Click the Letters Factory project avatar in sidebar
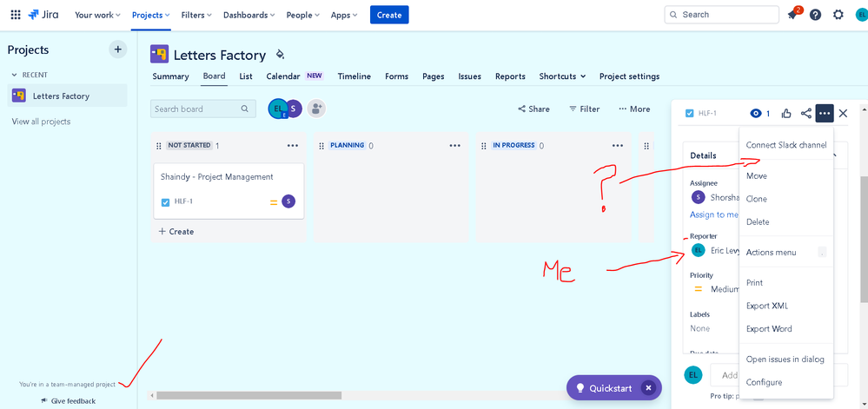868x409 pixels. click(19, 96)
